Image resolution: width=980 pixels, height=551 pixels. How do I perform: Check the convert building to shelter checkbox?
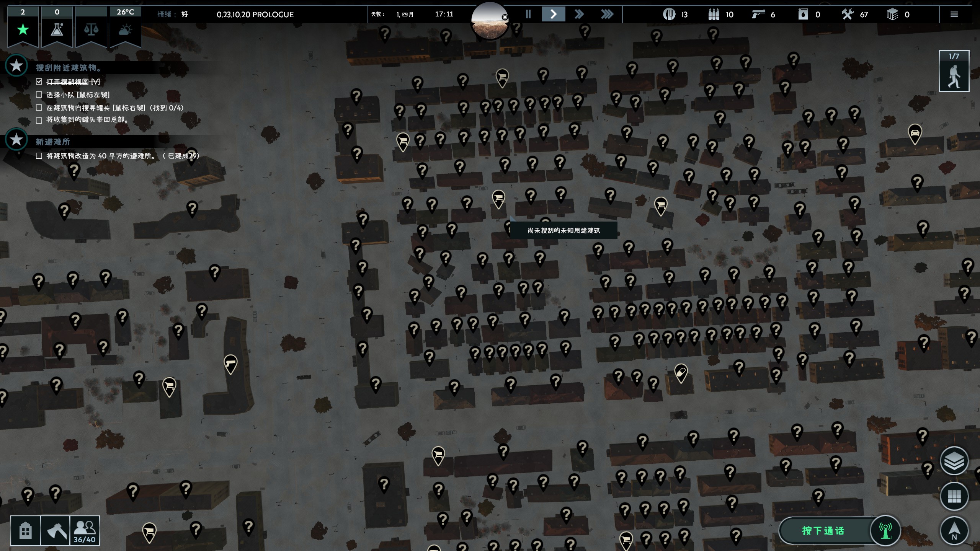pyautogui.click(x=39, y=156)
